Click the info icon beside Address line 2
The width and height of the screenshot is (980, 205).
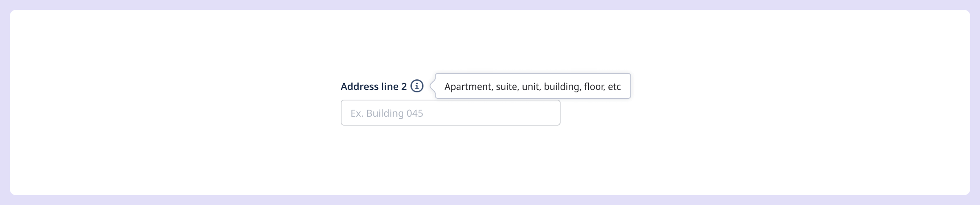pyautogui.click(x=417, y=86)
